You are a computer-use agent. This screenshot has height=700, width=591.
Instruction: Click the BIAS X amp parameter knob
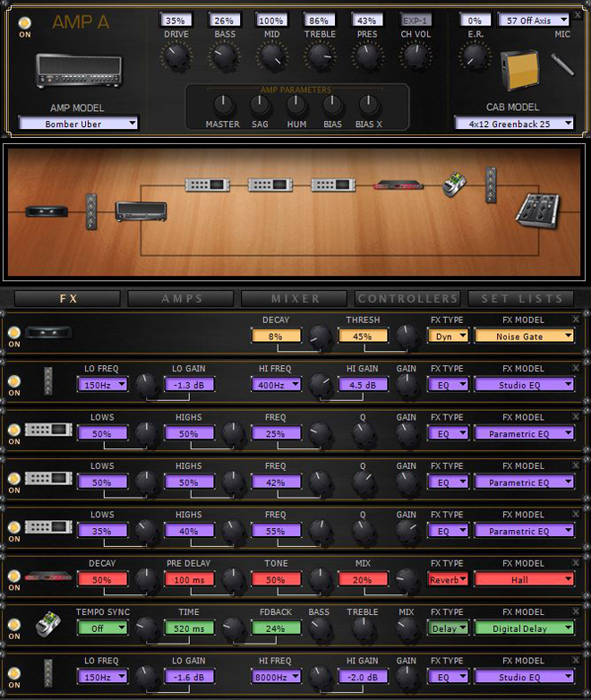369,105
